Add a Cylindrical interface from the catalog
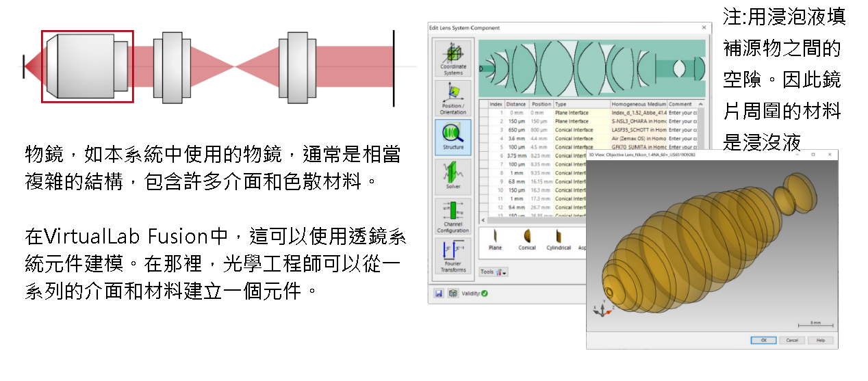The height and width of the screenshot is (381, 868). (559, 239)
